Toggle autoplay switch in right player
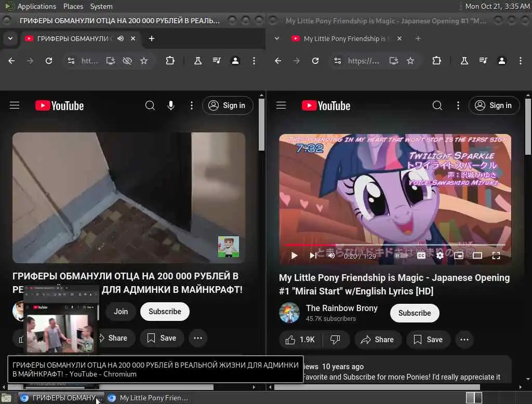The height and width of the screenshot is (404, 532). (401, 255)
